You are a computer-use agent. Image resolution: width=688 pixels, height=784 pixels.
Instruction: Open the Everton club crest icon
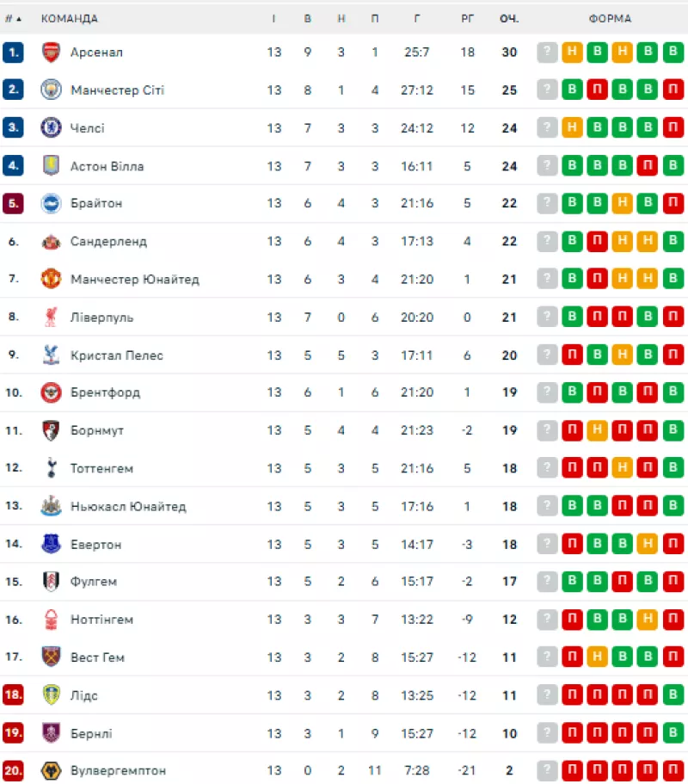point(51,544)
